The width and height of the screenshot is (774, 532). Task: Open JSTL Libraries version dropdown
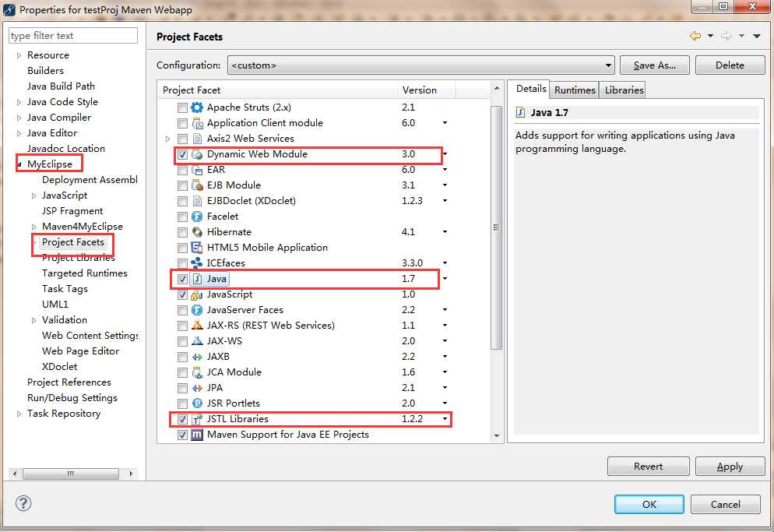pyautogui.click(x=445, y=419)
